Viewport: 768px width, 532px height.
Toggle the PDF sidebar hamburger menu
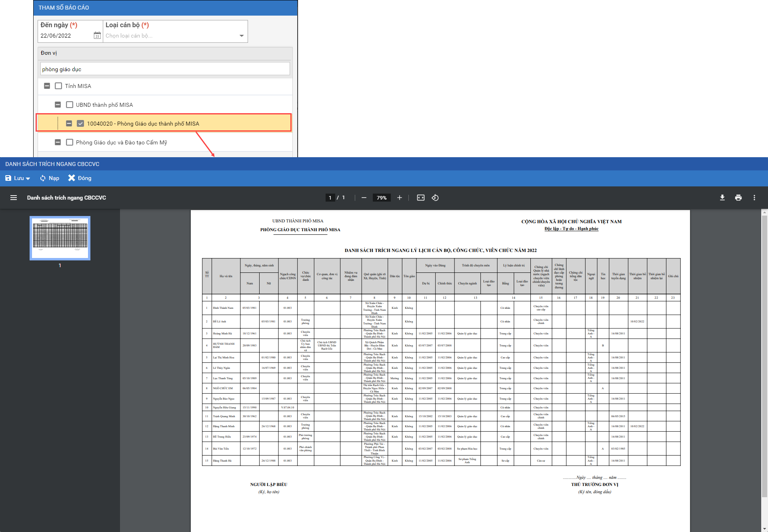14,198
